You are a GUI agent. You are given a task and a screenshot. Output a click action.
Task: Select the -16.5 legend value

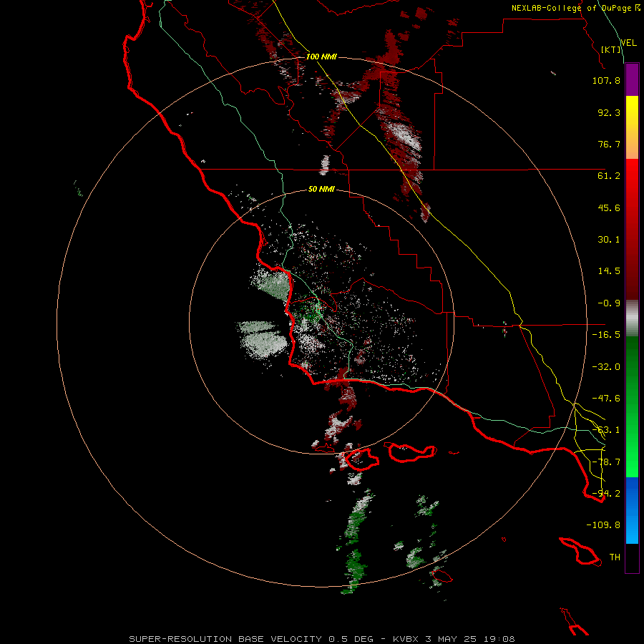(x=606, y=335)
